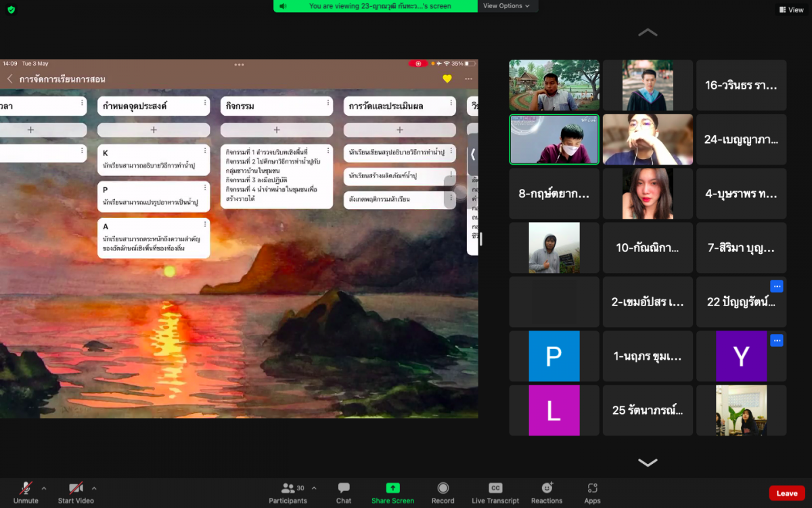This screenshot has width=812, height=508.
Task: Open the View Options dropdown
Action: click(x=505, y=5)
